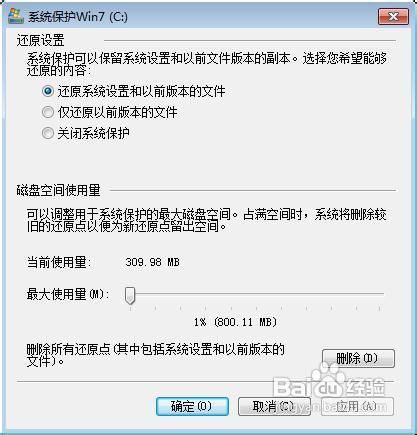Click the 删除(D) button
417x435 pixels.
click(x=358, y=359)
